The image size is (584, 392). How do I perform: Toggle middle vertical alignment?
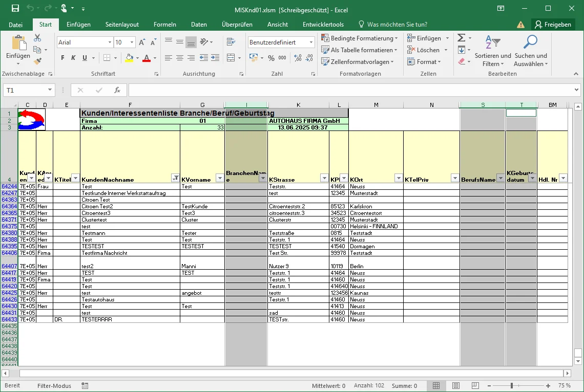179,41
